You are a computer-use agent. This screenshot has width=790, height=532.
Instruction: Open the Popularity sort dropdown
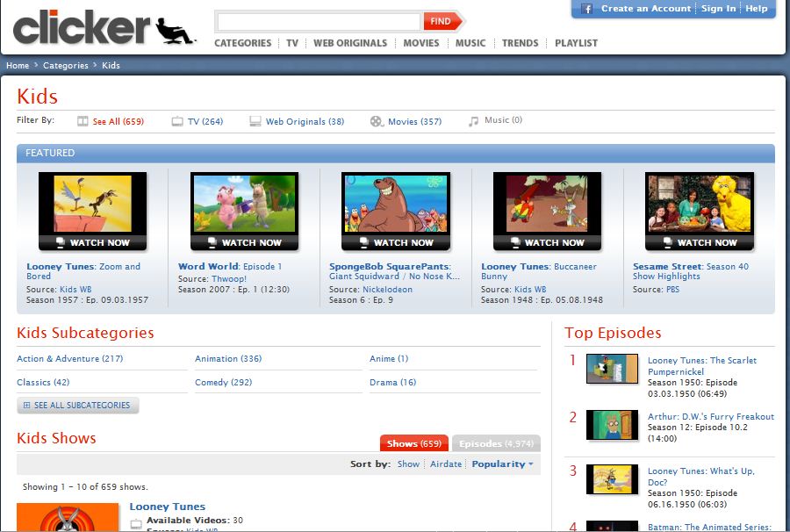click(x=502, y=464)
